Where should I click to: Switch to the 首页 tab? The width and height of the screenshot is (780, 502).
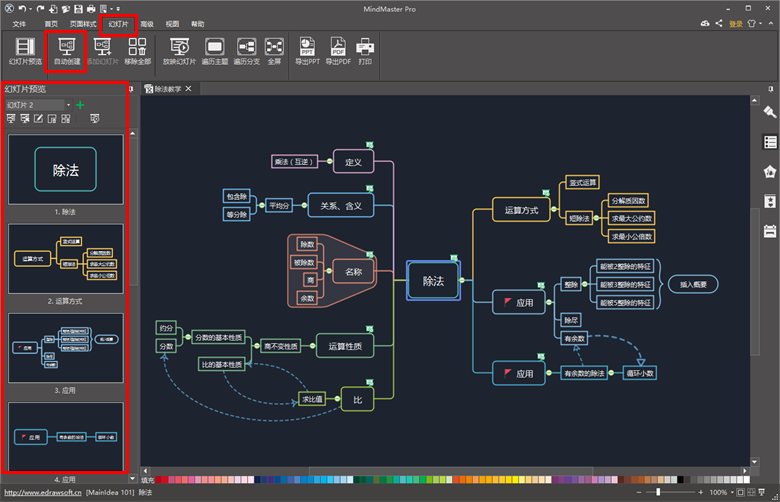(51, 24)
